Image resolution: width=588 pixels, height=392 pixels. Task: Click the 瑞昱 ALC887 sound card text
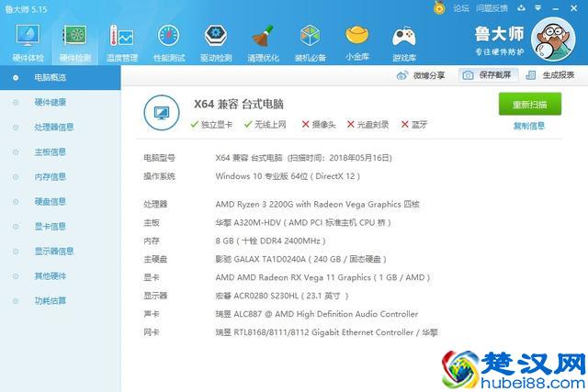click(x=316, y=314)
